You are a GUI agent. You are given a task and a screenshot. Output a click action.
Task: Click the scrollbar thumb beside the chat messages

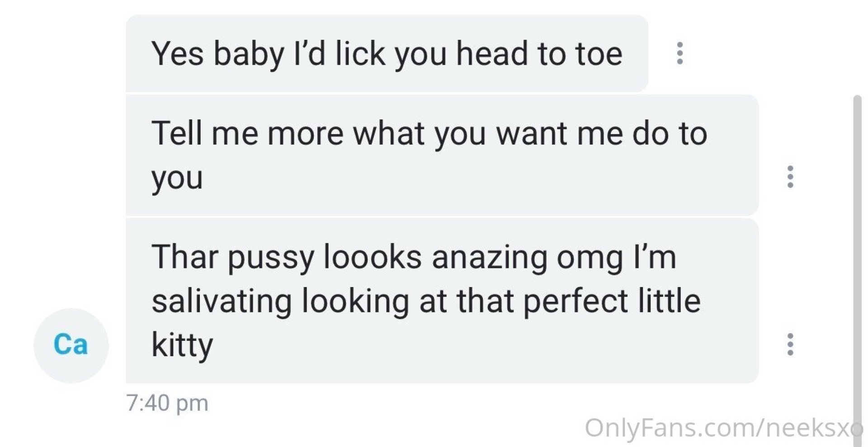857,267
